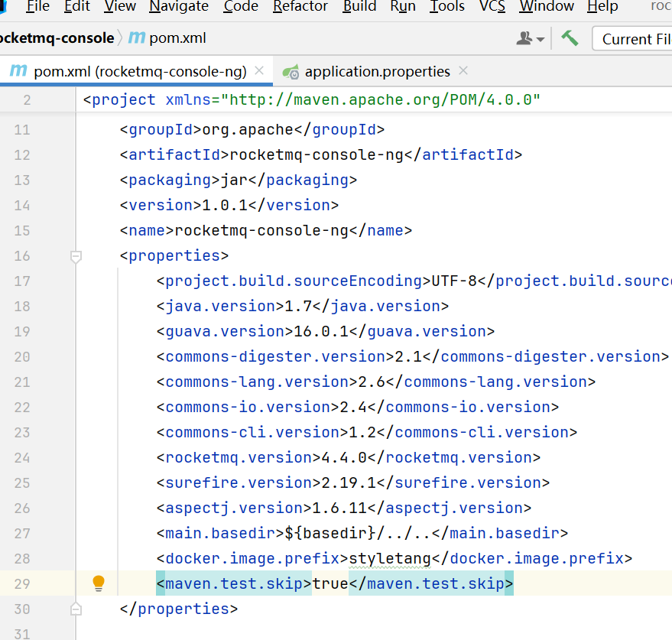Click the docker.image.prefix value styletang
Screen dimensions: 672x640
390,558
